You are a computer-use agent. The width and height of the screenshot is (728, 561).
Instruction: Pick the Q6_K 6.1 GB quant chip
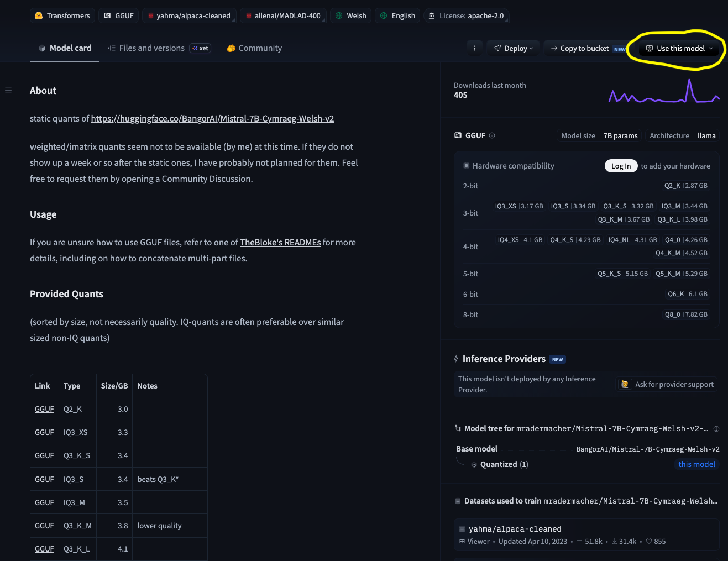(x=688, y=294)
